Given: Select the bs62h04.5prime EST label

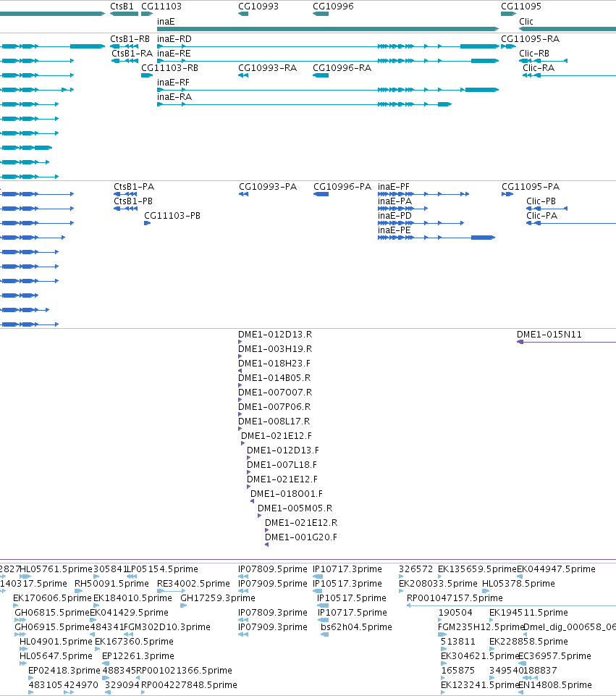Looking at the screenshot, I should (x=356, y=626).
